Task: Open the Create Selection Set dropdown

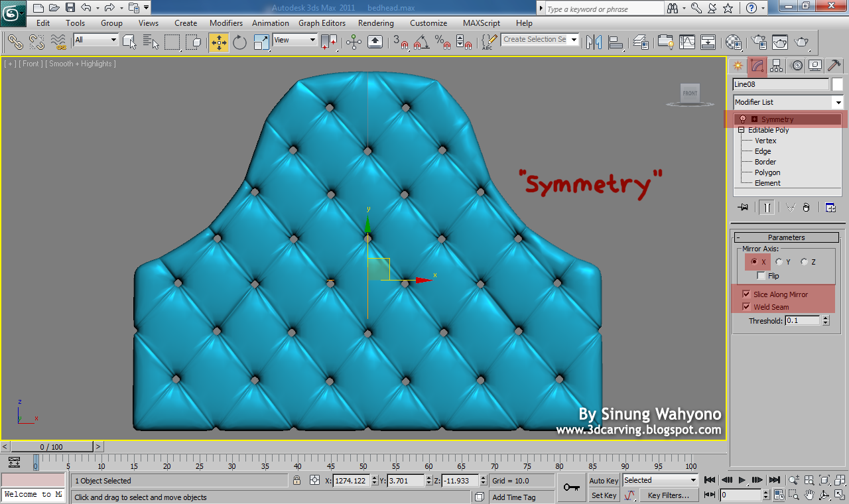Action: coord(540,39)
